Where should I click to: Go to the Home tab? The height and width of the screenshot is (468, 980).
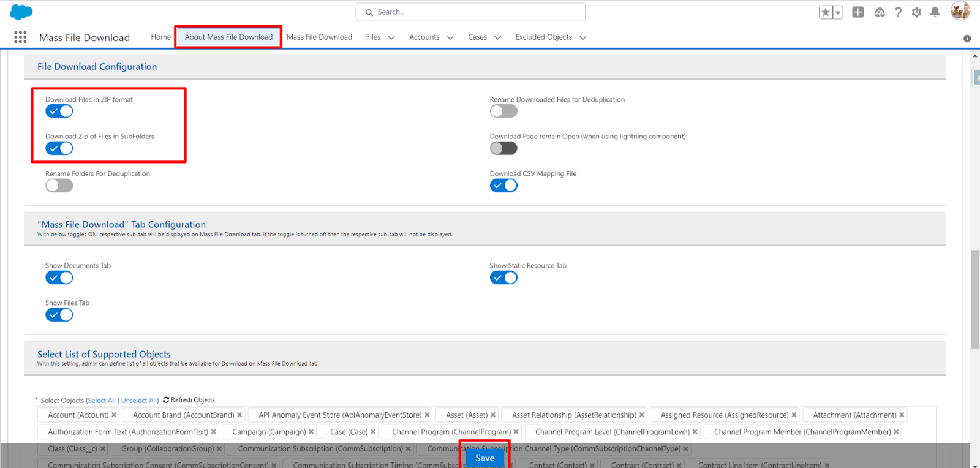[x=161, y=37]
